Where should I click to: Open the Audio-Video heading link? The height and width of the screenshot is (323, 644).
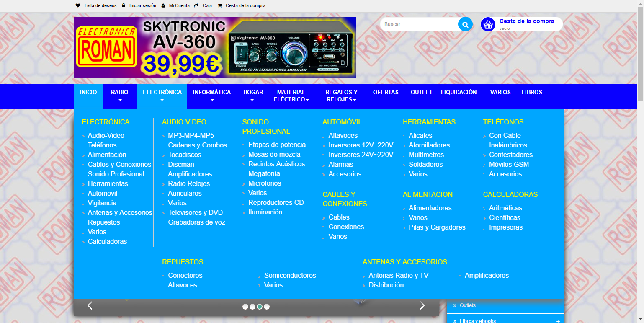point(184,122)
